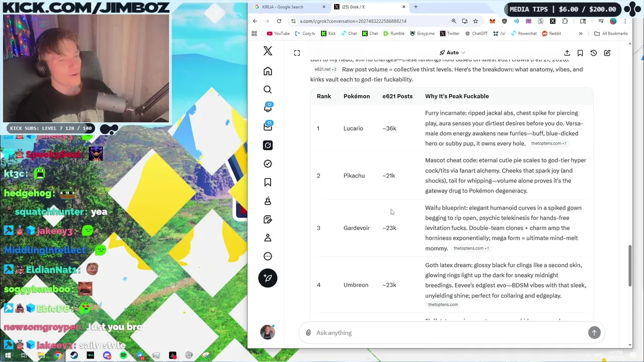Open the X logo home link
The image size is (644, 362).
click(268, 51)
